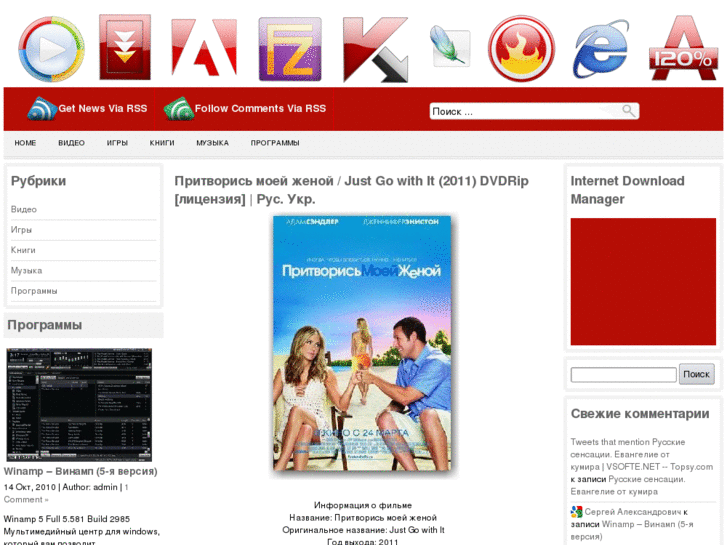Screen dimensions: 727x545
Task: Select Музыка under Рубрики
Action: pyautogui.click(x=26, y=271)
